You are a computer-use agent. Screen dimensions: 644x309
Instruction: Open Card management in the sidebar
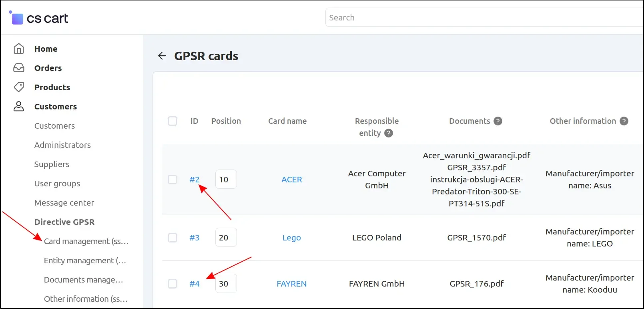[x=86, y=241]
